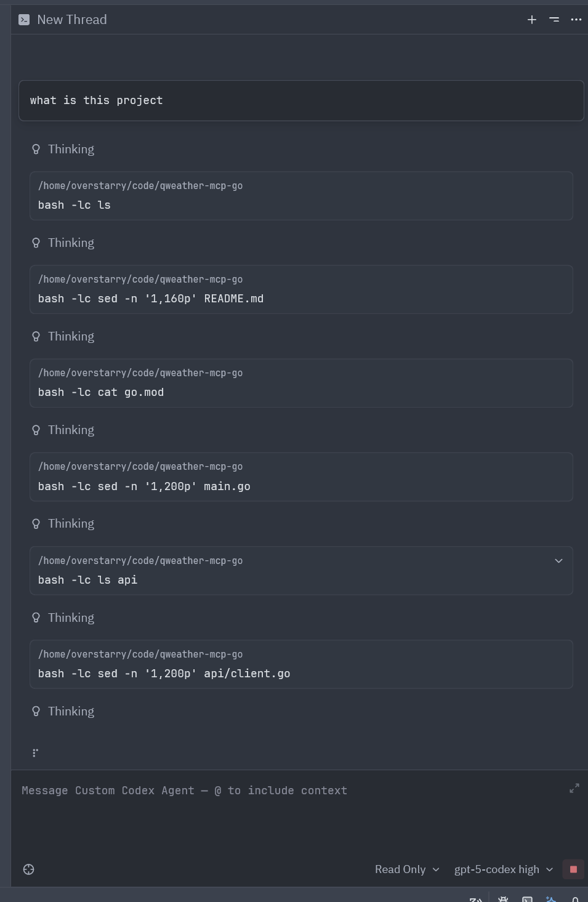Click the 'cat go.mod' command card
The width and height of the screenshot is (588, 902).
coord(301,383)
